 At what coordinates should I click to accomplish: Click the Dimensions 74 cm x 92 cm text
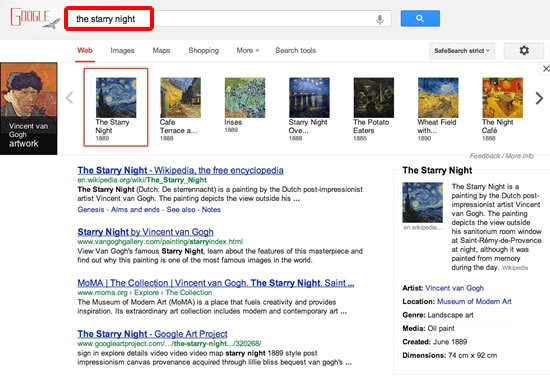click(x=450, y=355)
